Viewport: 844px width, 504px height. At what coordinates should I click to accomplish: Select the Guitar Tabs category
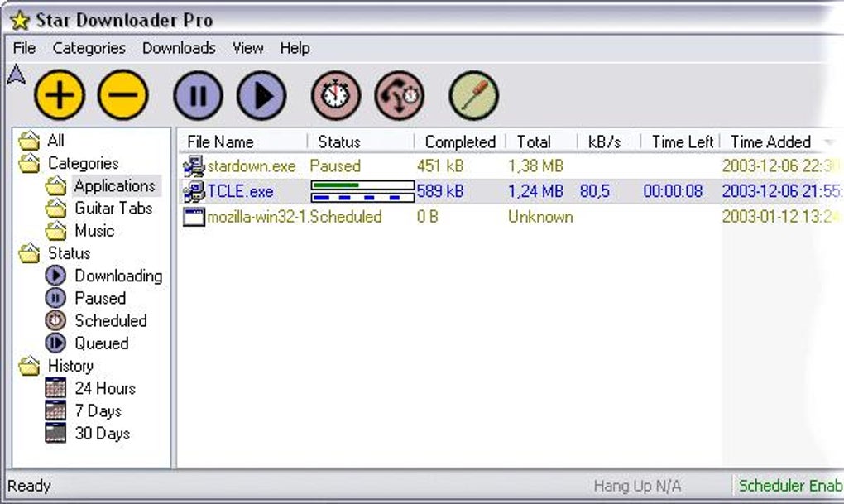pos(113,209)
